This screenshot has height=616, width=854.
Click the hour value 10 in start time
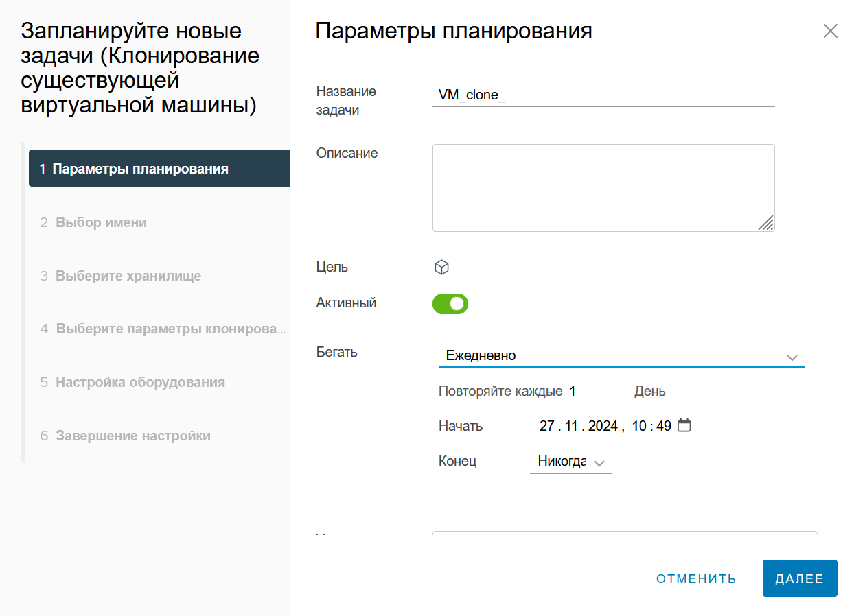pyautogui.click(x=639, y=426)
